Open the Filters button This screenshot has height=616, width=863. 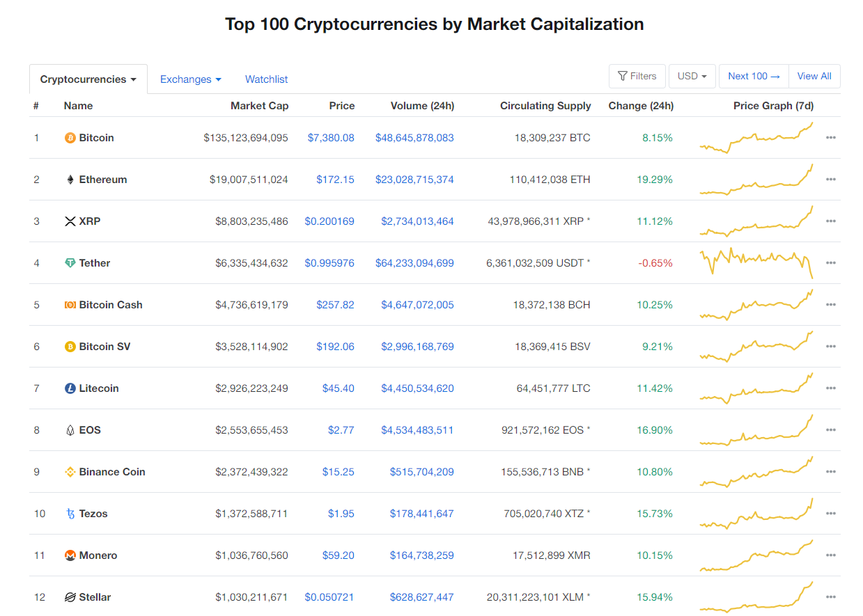pos(637,77)
